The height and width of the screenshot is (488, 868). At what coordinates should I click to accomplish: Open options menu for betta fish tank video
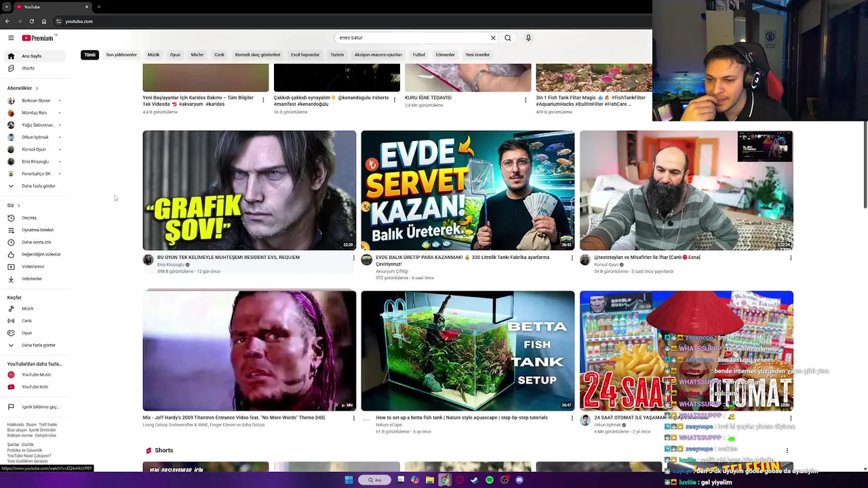(x=572, y=418)
